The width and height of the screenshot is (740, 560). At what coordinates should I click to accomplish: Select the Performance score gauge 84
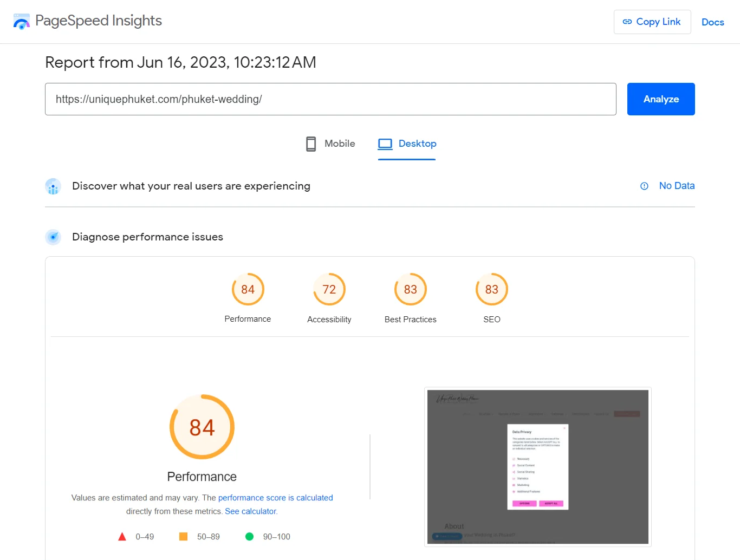tap(248, 289)
